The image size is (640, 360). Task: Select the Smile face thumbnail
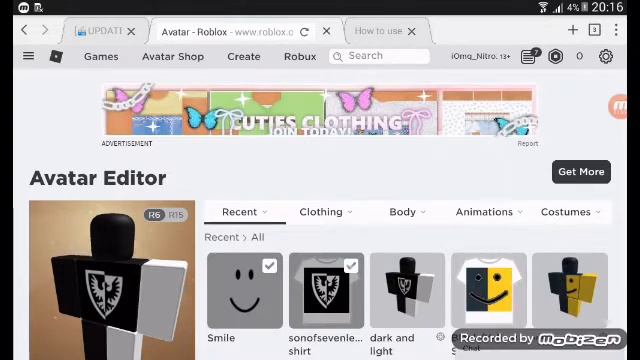(x=245, y=291)
